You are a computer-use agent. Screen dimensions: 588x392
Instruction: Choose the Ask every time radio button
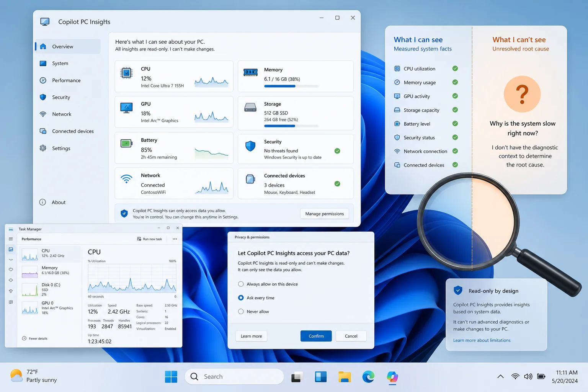pyautogui.click(x=241, y=298)
